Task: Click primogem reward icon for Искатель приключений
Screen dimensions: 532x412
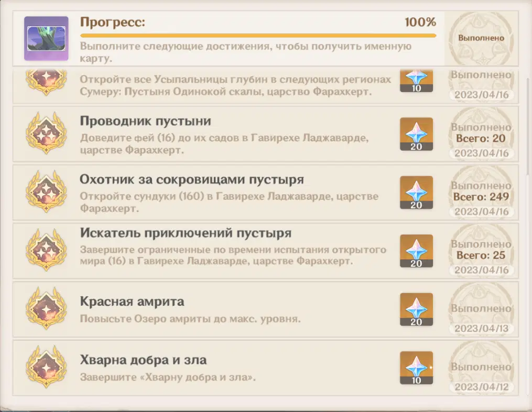Action: coord(416,251)
